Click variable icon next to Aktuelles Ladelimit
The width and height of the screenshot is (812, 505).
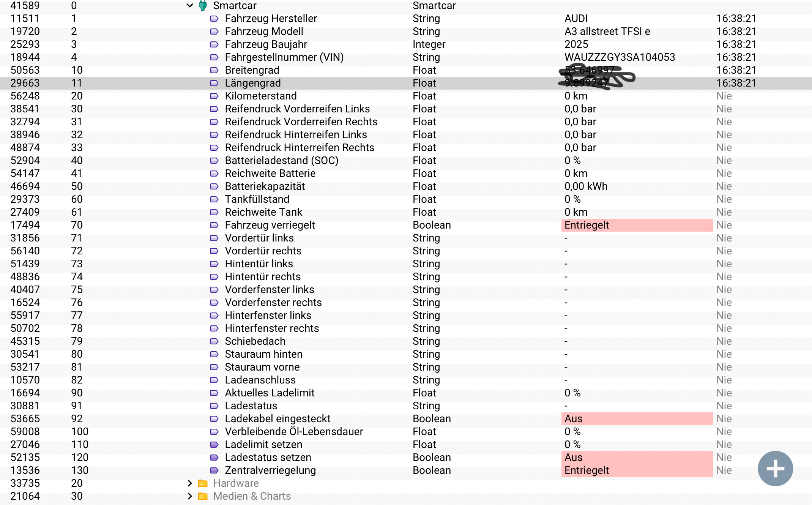point(214,393)
